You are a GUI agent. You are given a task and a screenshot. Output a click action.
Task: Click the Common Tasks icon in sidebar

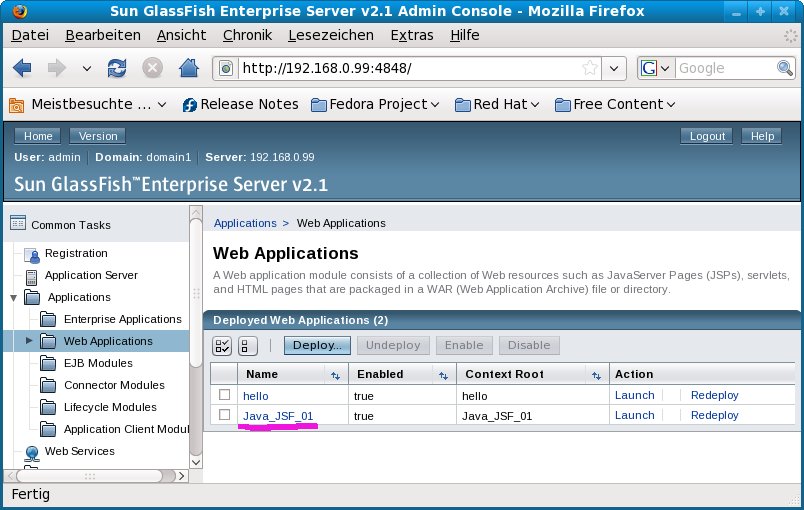[17, 224]
